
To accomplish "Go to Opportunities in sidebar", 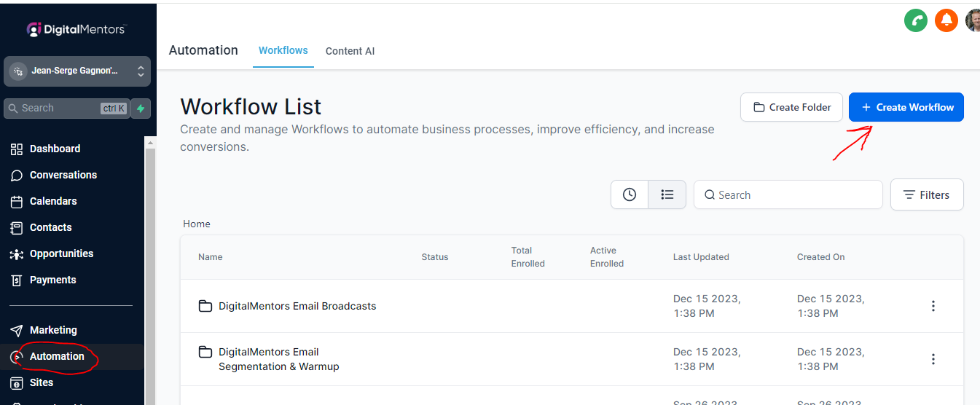I will [x=61, y=253].
